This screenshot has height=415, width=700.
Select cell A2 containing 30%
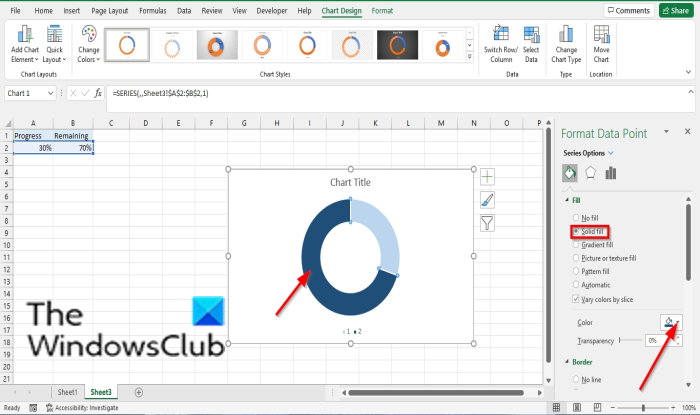(x=33, y=148)
